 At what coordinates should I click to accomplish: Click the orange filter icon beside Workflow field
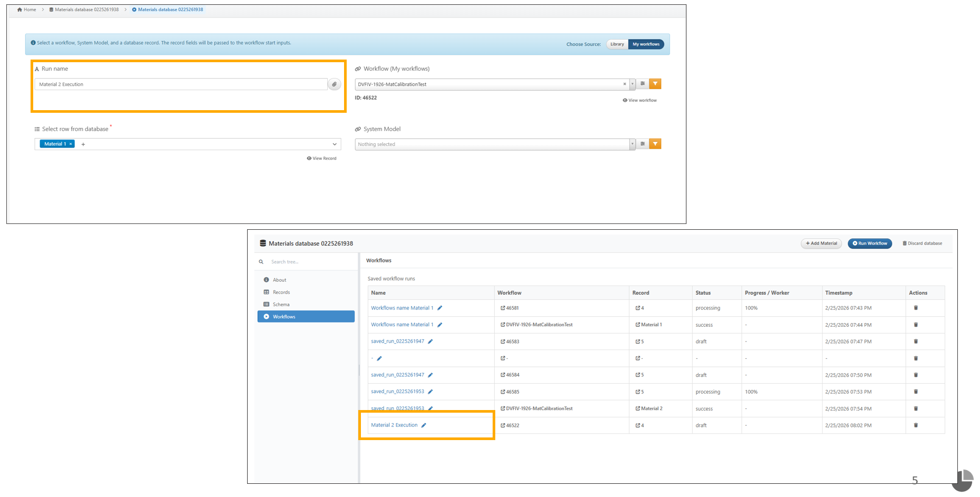tap(655, 84)
